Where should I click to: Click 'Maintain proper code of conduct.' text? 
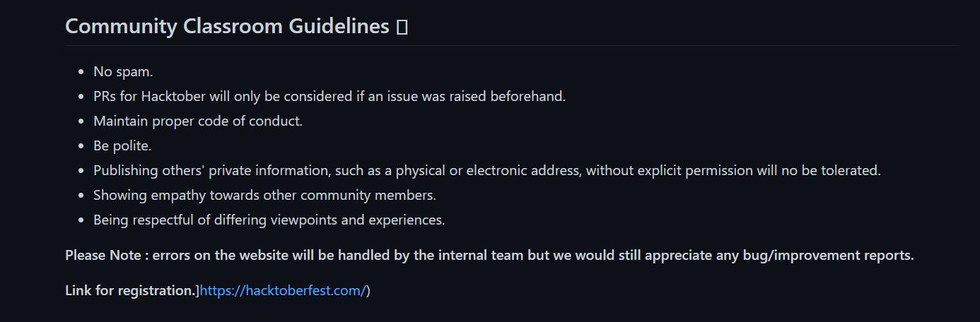tap(198, 121)
